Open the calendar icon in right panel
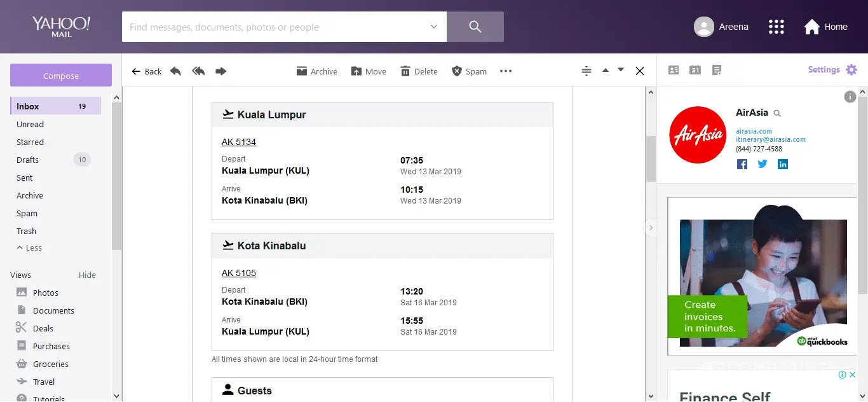The image size is (868, 402). point(695,70)
